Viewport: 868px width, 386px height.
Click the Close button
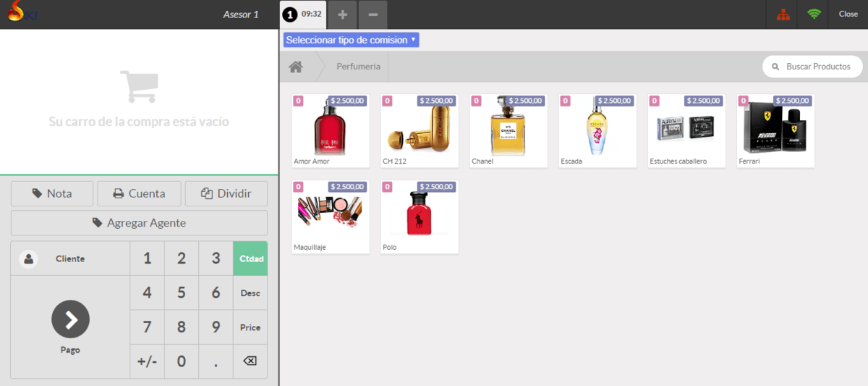pyautogui.click(x=848, y=14)
